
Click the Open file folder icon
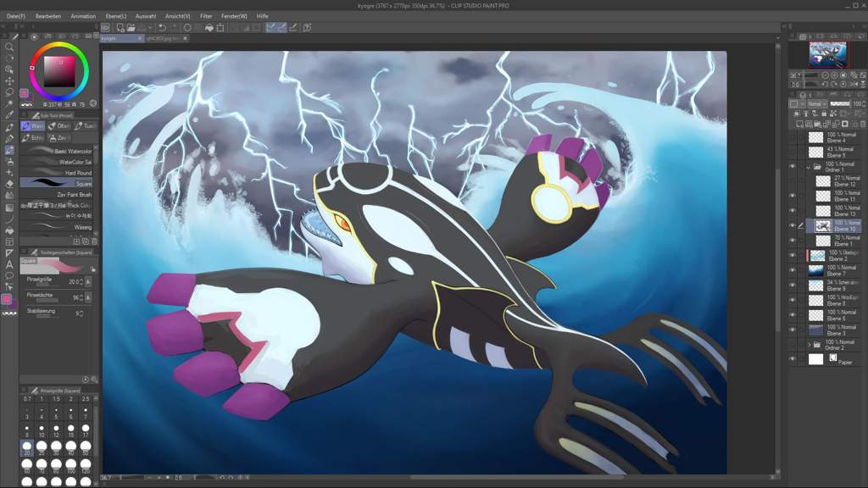click(x=131, y=28)
